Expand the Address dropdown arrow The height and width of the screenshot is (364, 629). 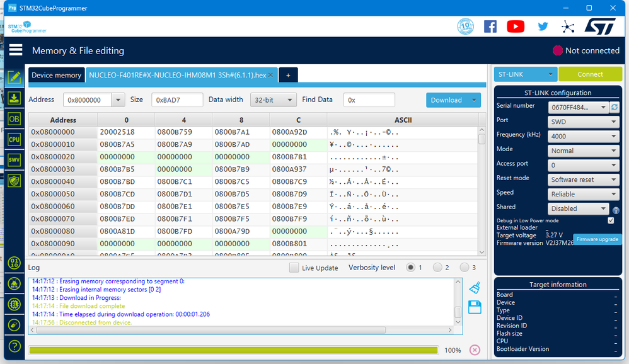click(x=118, y=100)
